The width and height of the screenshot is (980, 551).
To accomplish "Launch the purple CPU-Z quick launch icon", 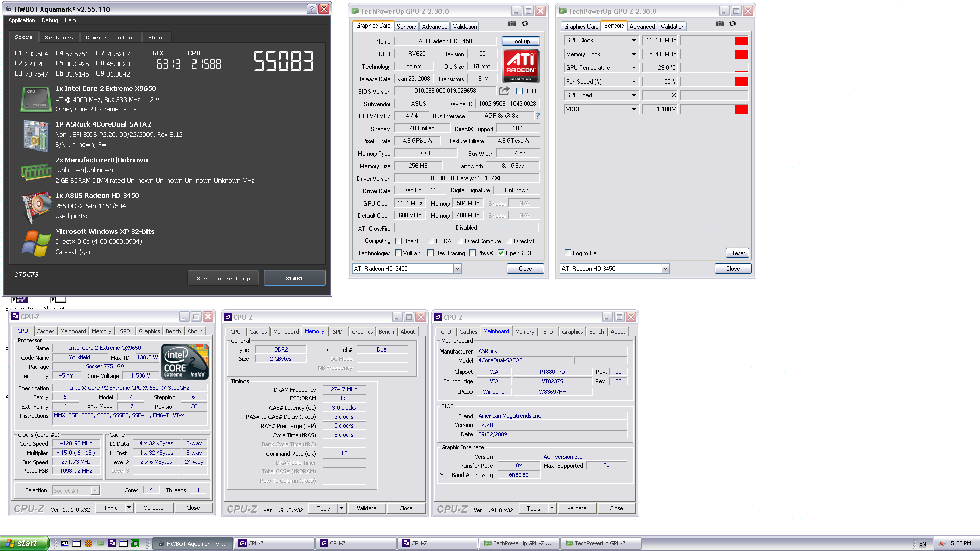I will tap(112, 543).
